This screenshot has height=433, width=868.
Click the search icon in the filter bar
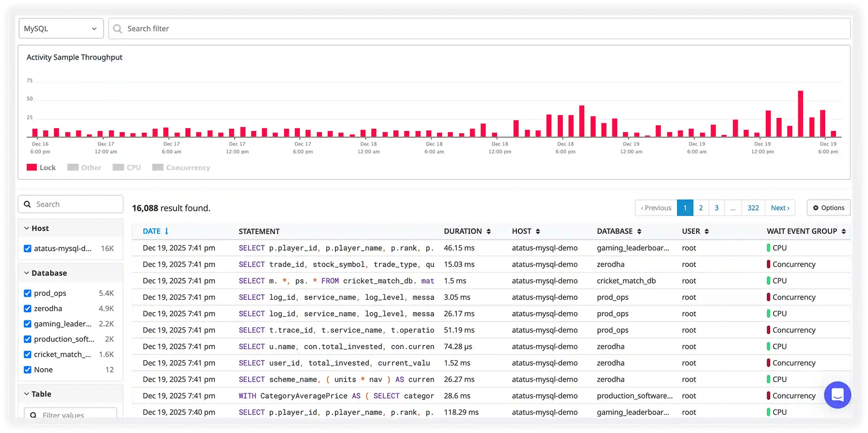[118, 28]
